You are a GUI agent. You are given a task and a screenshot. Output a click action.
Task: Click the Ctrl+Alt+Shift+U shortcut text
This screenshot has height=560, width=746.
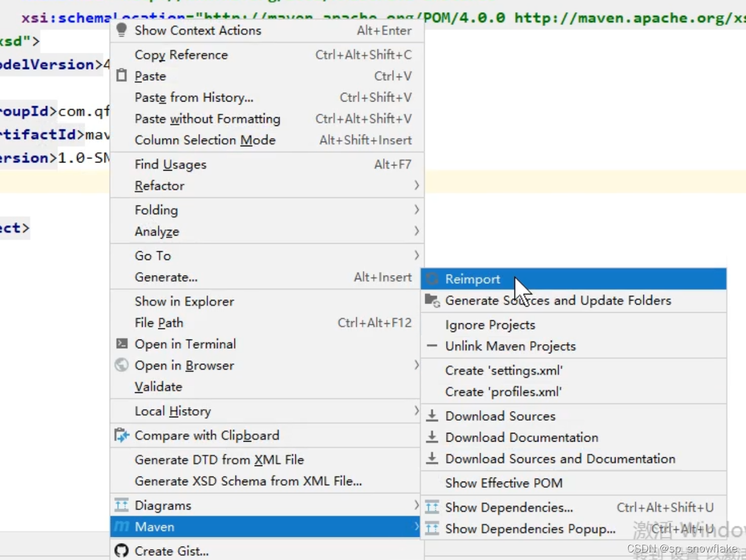pos(665,507)
